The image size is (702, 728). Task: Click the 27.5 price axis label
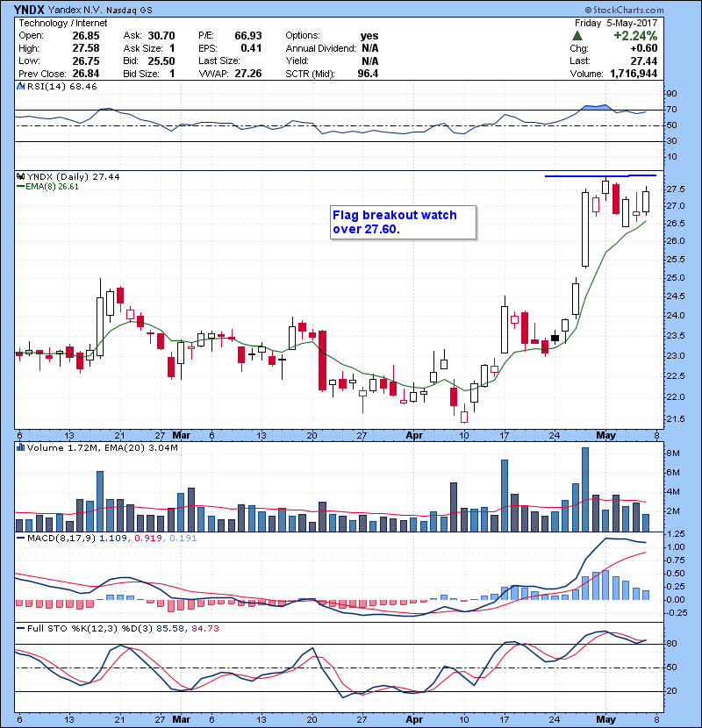(676, 189)
